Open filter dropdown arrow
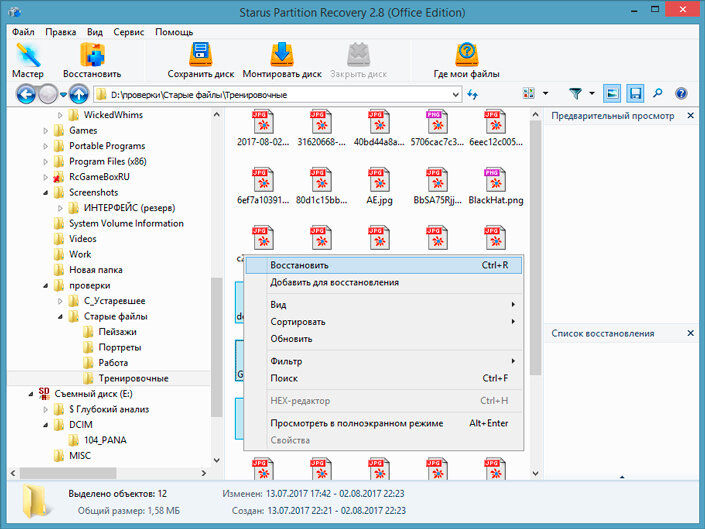This screenshot has height=529, width=705. click(592, 93)
